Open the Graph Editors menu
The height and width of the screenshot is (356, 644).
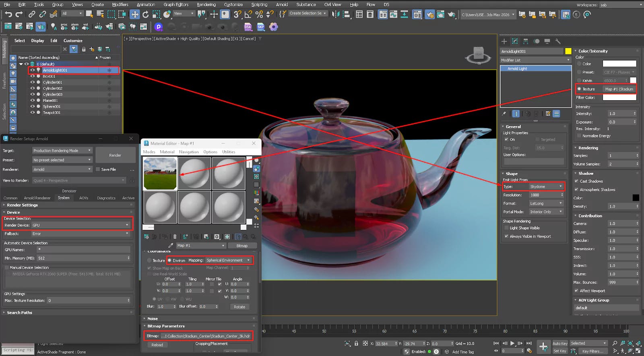(176, 4)
